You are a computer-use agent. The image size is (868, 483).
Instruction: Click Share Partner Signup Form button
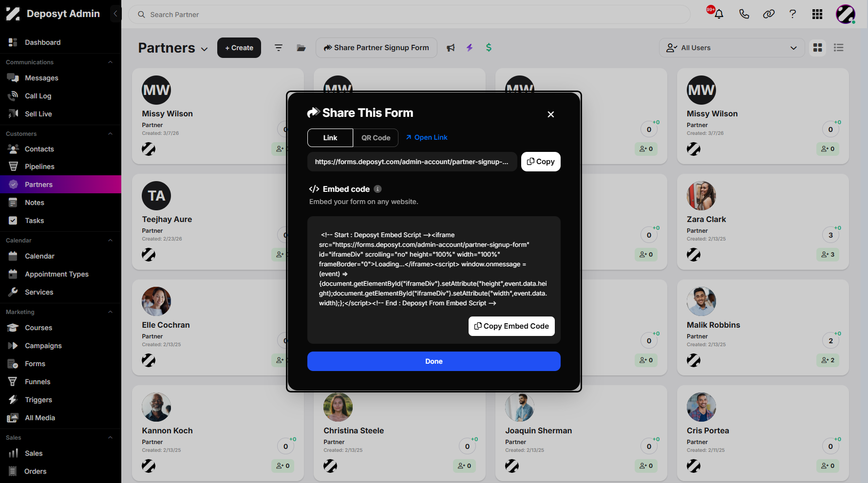point(377,48)
